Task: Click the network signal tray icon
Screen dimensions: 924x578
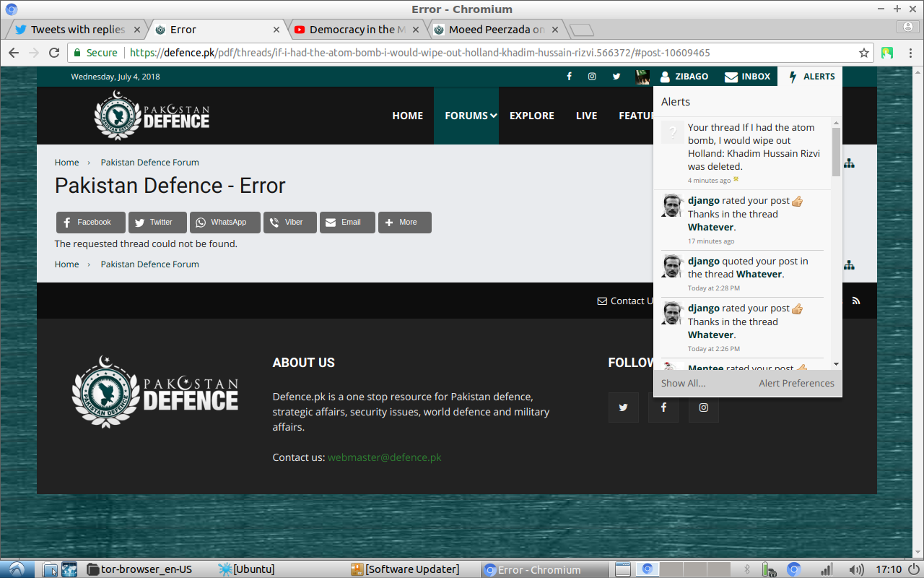Action: (827, 569)
